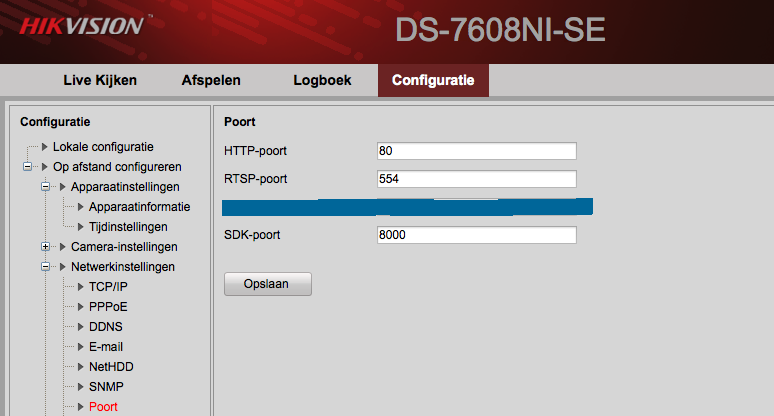The width and height of the screenshot is (774, 416).
Task: Expand the Camera-instellingen plus box
Action: pyautogui.click(x=45, y=247)
